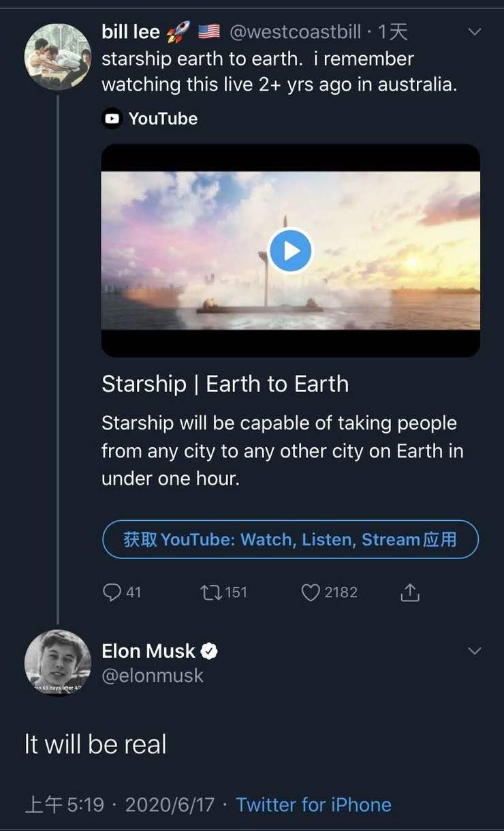The width and height of the screenshot is (504, 831).
Task: Open the video thumbnail sunset scene
Action: [291, 250]
